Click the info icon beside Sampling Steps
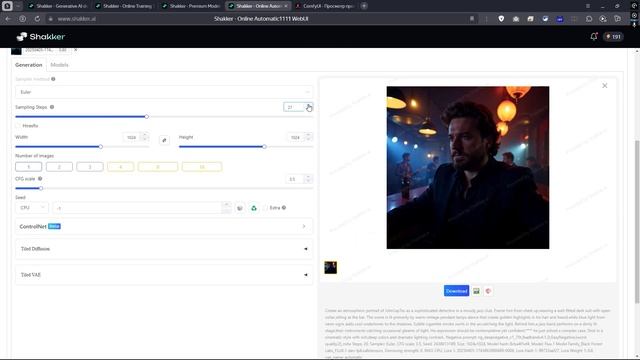 (52, 107)
